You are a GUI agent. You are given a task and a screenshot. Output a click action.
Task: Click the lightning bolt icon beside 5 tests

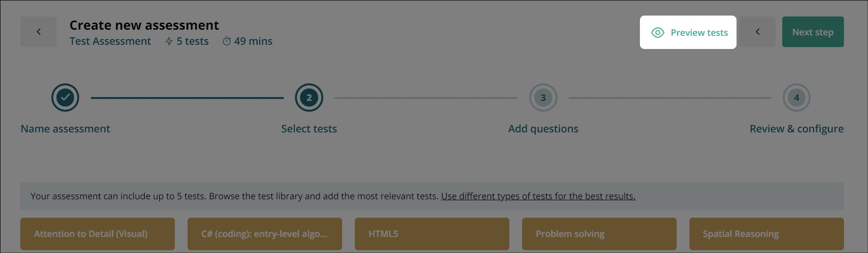pos(169,41)
